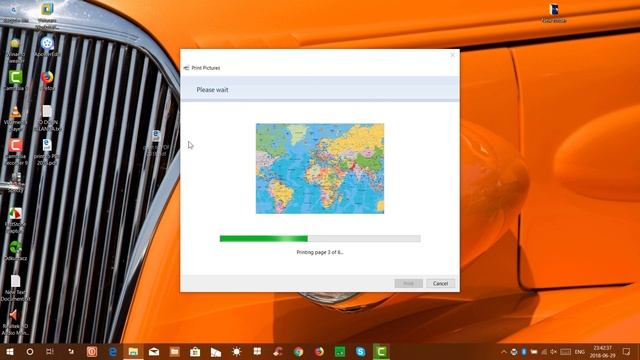Screen dimensions: 640x360
Task: Open the Windows Start menu
Action: tap(10, 351)
